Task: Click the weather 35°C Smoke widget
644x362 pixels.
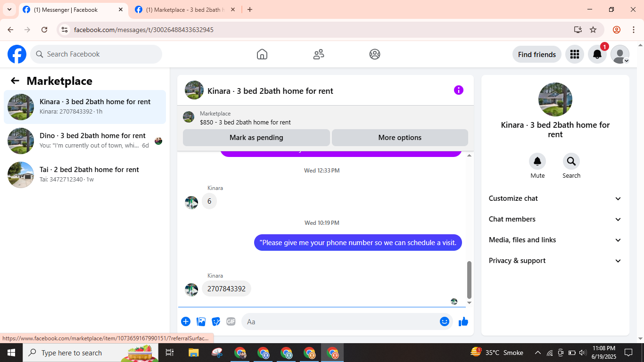Action: pos(497,353)
